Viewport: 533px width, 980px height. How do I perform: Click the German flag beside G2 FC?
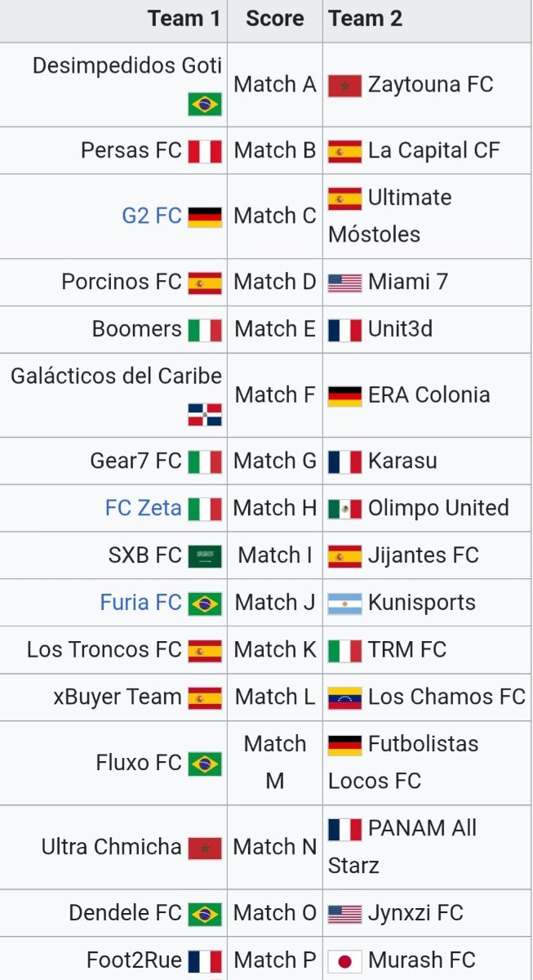coord(205,216)
